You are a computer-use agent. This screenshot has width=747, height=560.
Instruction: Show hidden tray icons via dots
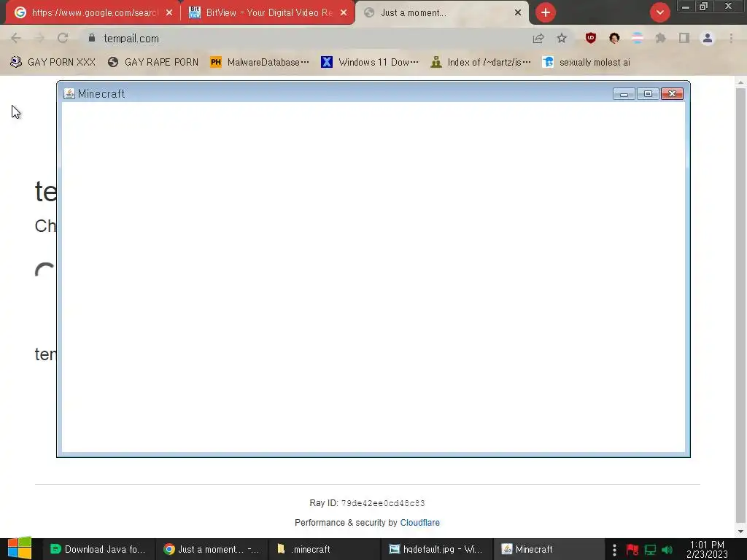coord(614,550)
